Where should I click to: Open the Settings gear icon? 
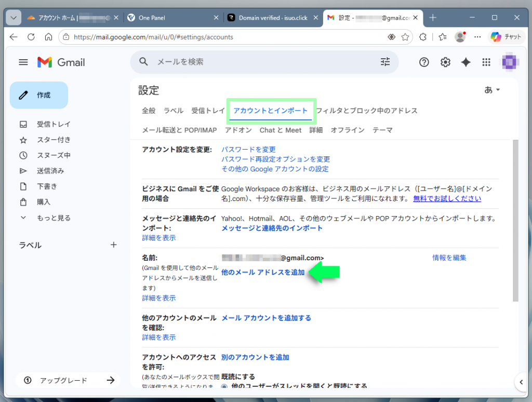point(445,62)
